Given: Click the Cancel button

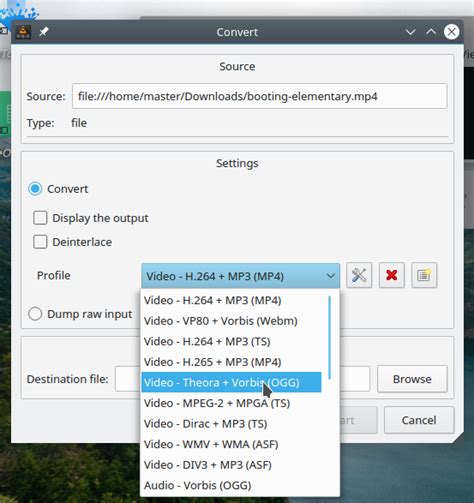Looking at the screenshot, I should [x=419, y=420].
